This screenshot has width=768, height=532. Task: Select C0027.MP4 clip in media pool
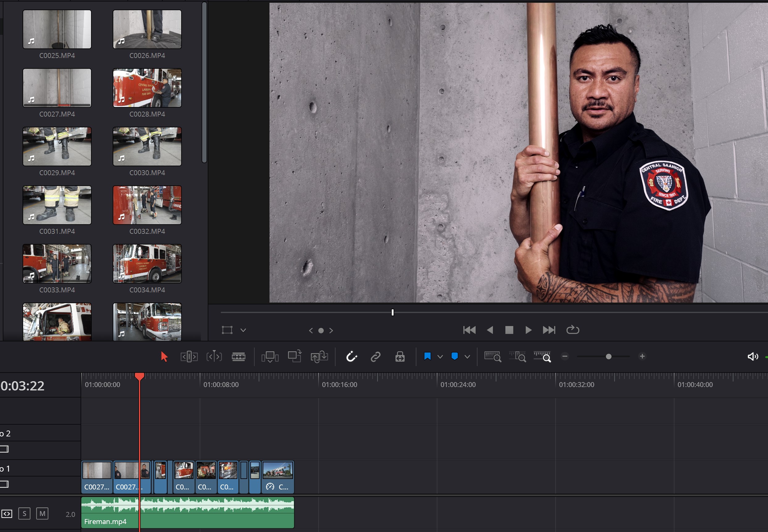[x=57, y=88]
